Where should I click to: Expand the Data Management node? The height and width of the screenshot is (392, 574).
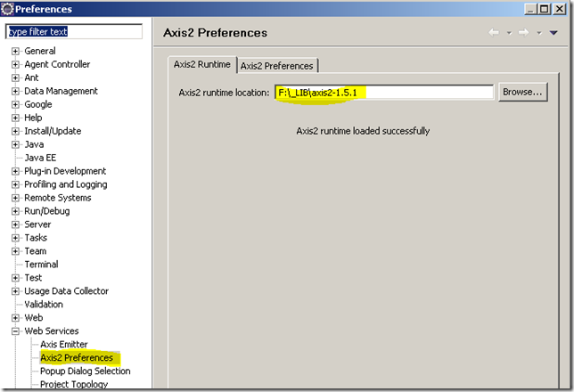(15, 91)
